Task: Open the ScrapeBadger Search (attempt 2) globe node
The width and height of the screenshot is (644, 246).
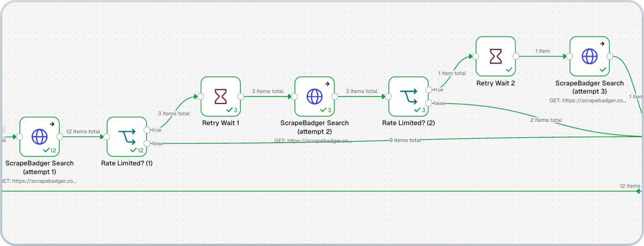Action: click(x=314, y=96)
